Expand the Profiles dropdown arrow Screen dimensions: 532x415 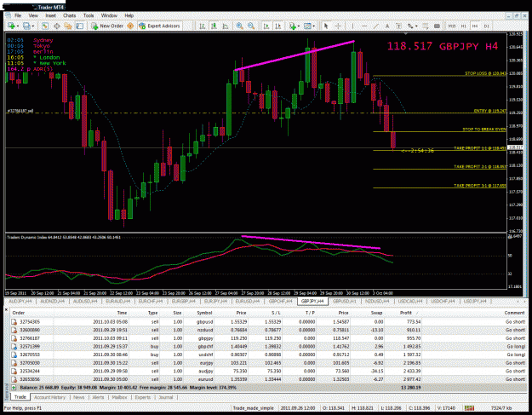pyautogui.click(x=33, y=26)
